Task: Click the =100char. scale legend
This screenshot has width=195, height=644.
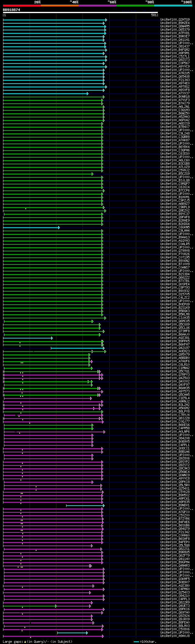Action: pyautogui.click(x=145, y=642)
